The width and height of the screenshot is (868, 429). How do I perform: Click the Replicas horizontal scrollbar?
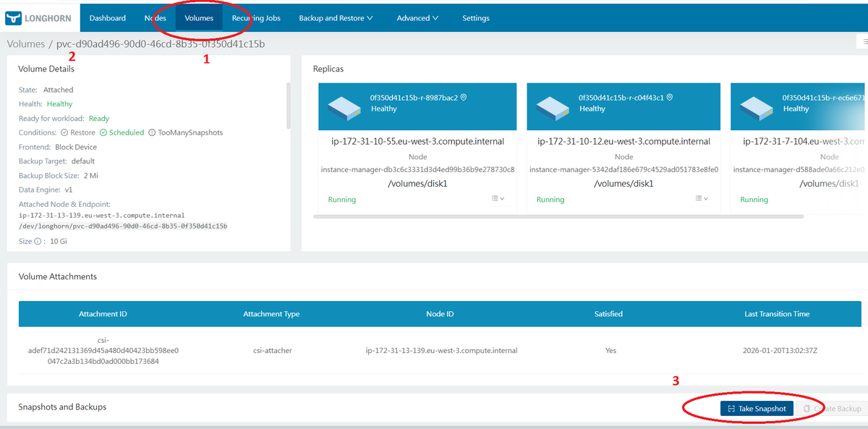558,216
